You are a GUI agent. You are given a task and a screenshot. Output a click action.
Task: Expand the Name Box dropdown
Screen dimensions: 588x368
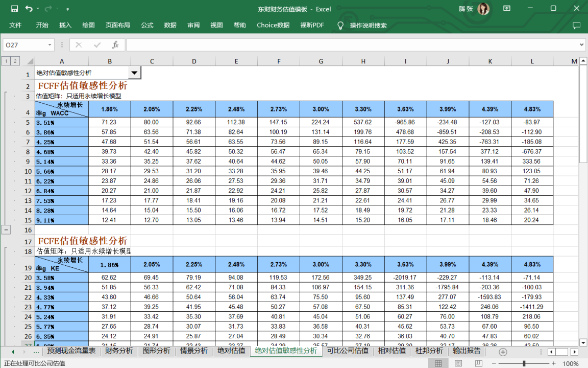(x=50, y=45)
